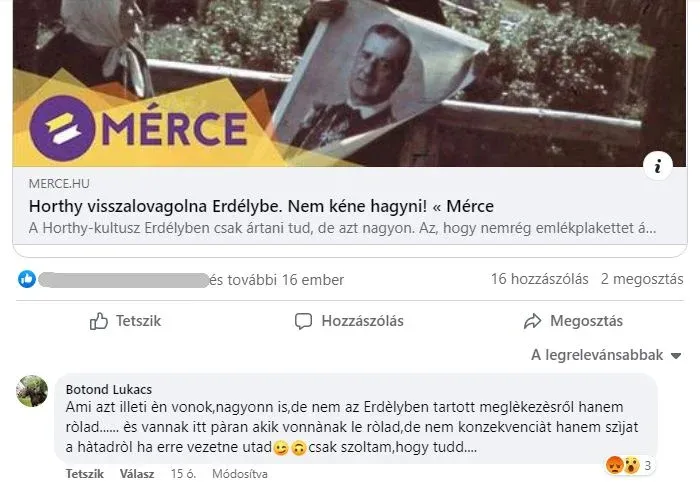This screenshot has width=700, height=488.
Task: Click the Tetszik button under the post
Action: (x=125, y=321)
